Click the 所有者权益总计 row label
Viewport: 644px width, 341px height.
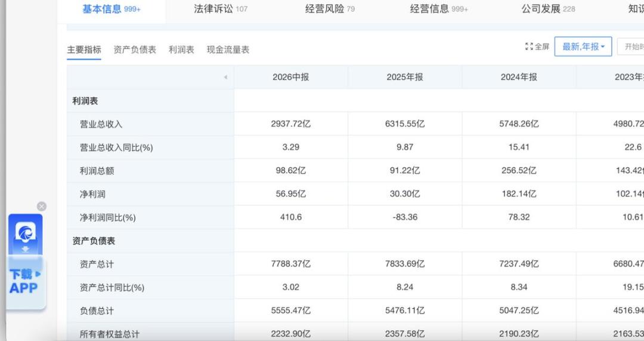(109, 334)
